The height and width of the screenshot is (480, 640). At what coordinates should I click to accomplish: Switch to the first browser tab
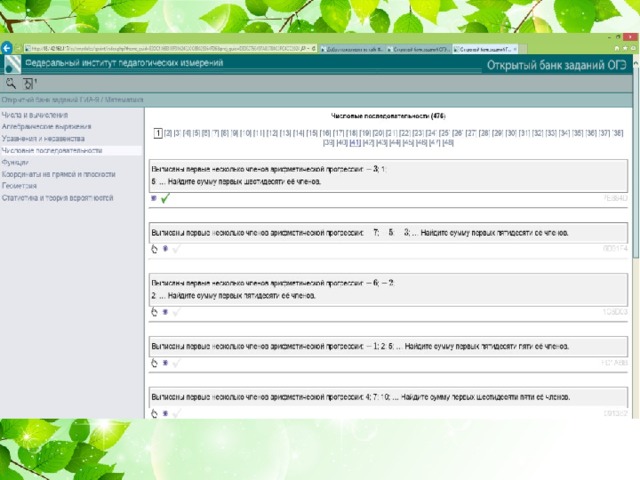coord(352,49)
